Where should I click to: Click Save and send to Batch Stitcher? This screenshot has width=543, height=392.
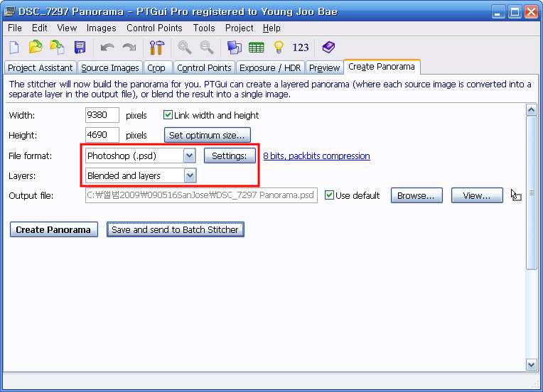pos(176,230)
